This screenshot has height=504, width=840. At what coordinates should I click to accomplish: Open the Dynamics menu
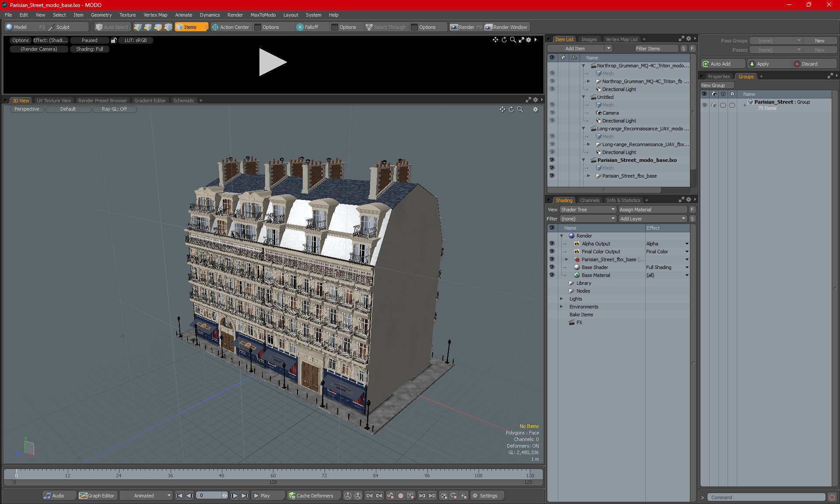210,15
